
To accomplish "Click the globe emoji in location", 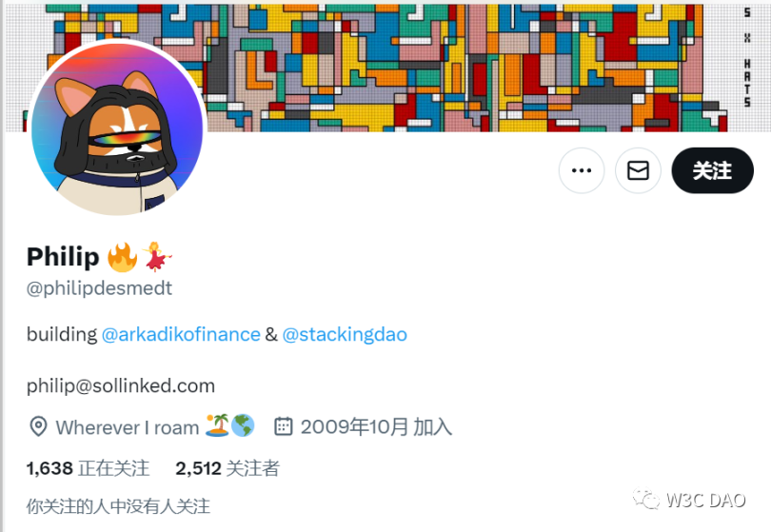I will 243,425.
